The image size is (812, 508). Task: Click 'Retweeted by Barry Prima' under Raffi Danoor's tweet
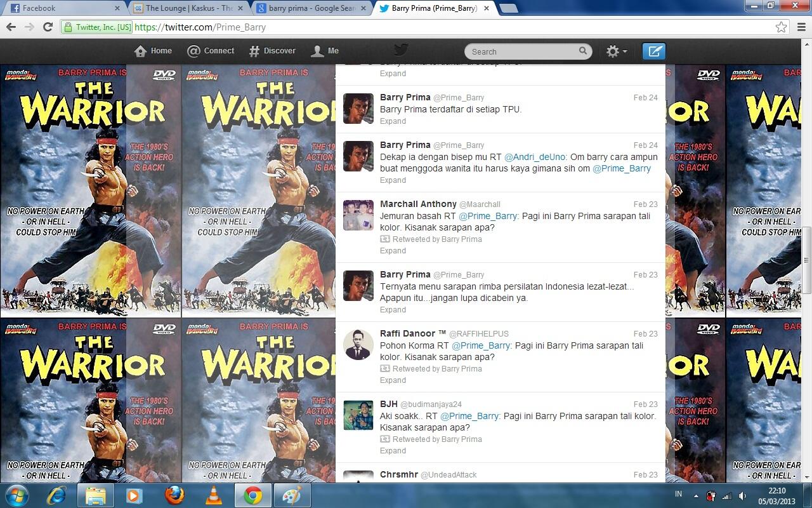click(x=437, y=369)
